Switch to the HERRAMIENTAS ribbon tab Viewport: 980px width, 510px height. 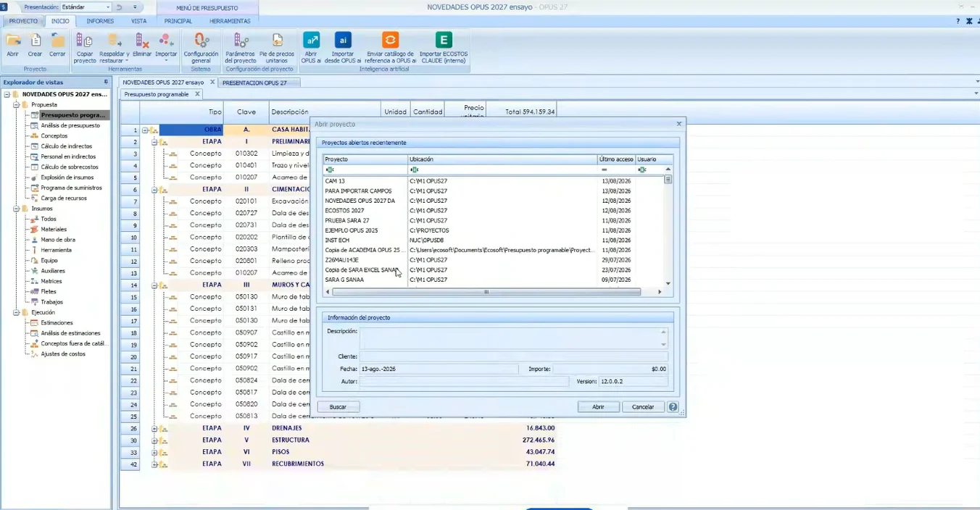click(x=230, y=21)
